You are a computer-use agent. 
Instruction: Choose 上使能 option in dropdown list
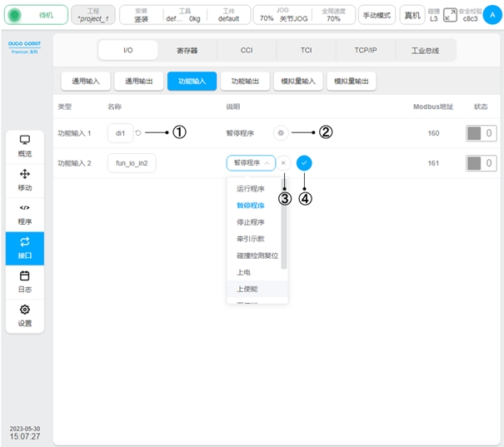(247, 289)
